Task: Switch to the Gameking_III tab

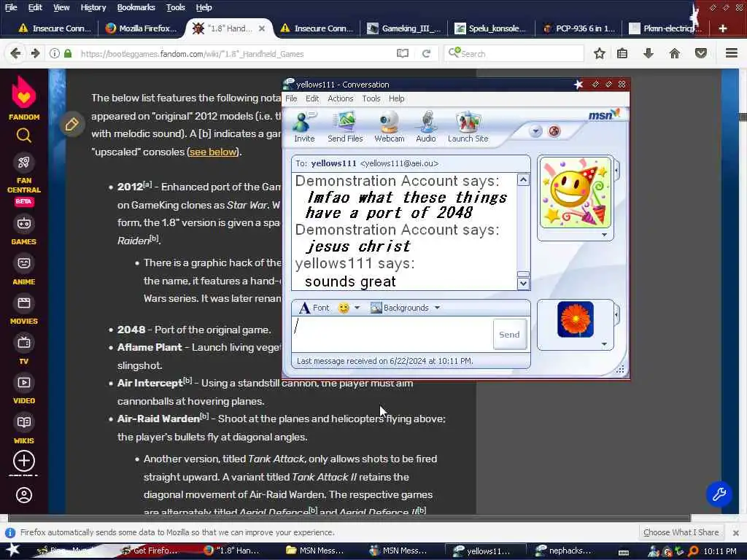Action: (x=404, y=28)
